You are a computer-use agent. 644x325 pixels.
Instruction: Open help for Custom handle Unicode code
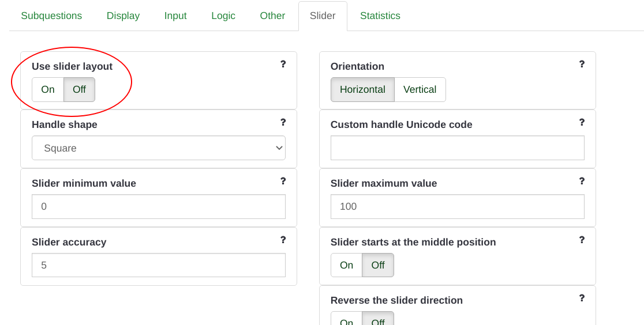[x=582, y=122]
